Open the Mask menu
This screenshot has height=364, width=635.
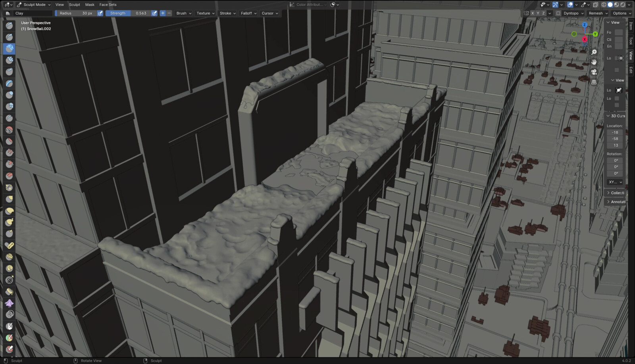pyautogui.click(x=90, y=5)
